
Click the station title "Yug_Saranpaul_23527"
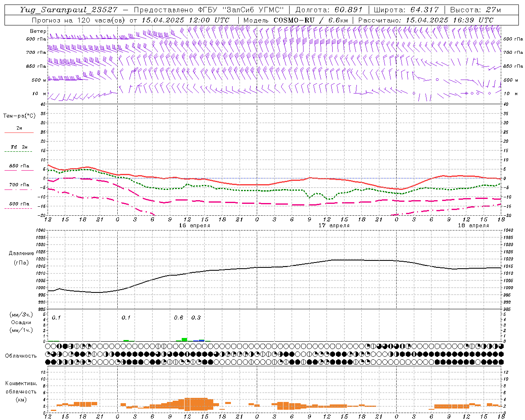click(68, 10)
